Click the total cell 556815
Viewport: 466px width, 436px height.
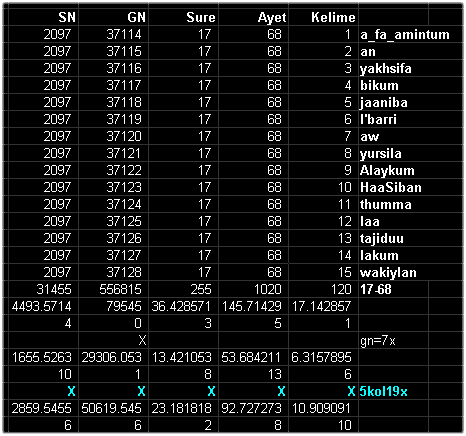[113, 289]
